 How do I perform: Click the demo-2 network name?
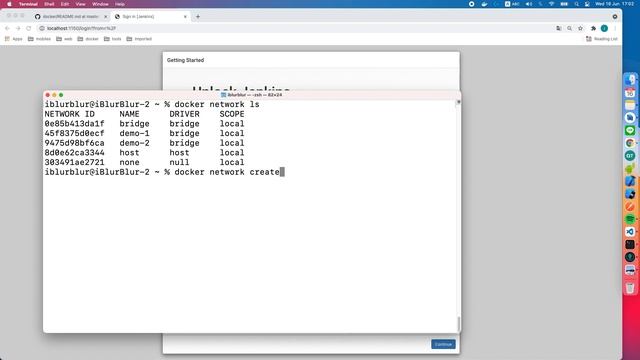click(134, 143)
